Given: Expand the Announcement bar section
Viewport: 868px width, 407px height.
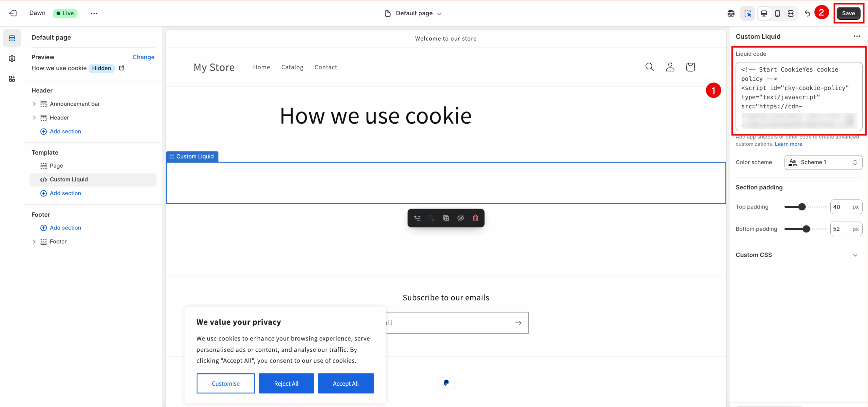Looking at the screenshot, I should click(34, 104).
